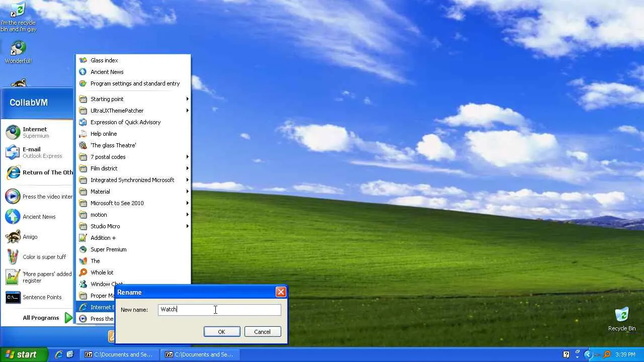Image resolution: width=644 pixels, height=362 pixels.
Task: Expand the 'Starting point' submenu arrow
Action: [x=188, y=99]
